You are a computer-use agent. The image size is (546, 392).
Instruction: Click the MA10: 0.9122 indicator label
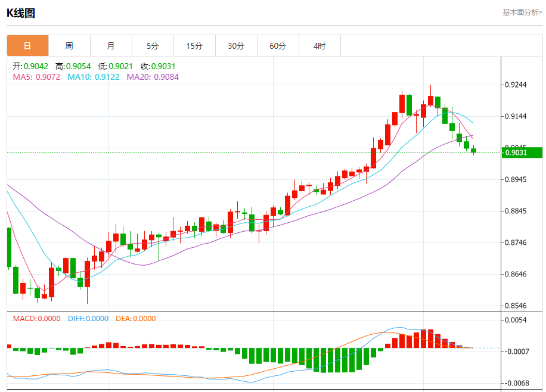(94, 77)
